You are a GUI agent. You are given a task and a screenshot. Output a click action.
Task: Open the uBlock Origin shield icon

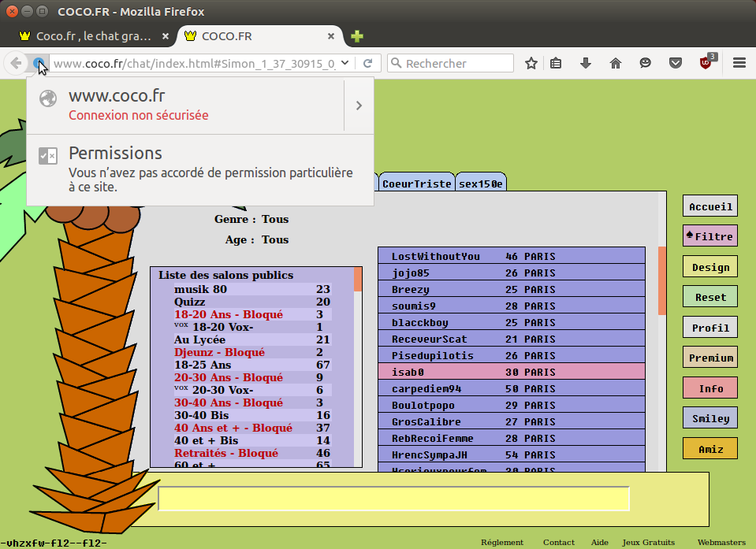(x=706, y=63)
